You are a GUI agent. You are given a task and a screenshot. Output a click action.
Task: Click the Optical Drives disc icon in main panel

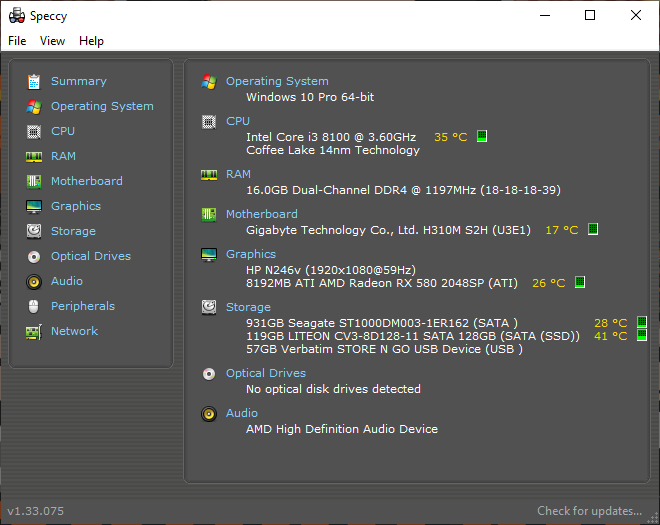pos(209,374)
